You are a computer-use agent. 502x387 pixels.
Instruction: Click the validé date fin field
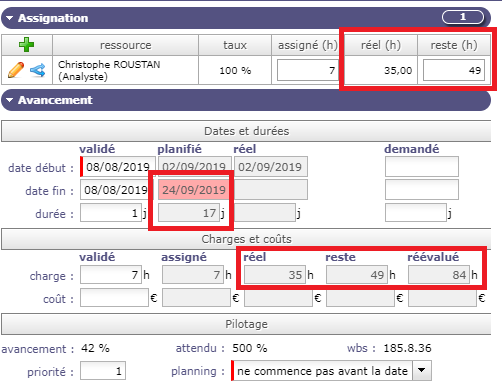[116, 190]
